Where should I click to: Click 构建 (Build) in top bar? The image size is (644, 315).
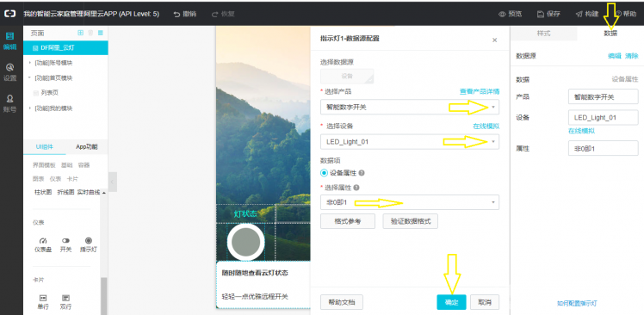pos(587,14)
